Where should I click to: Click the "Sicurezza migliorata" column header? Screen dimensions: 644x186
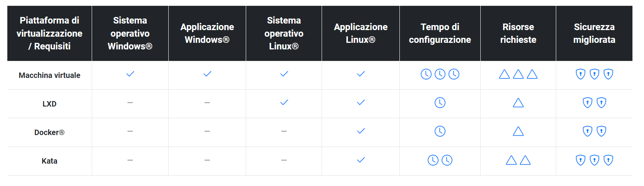point(594,33)
